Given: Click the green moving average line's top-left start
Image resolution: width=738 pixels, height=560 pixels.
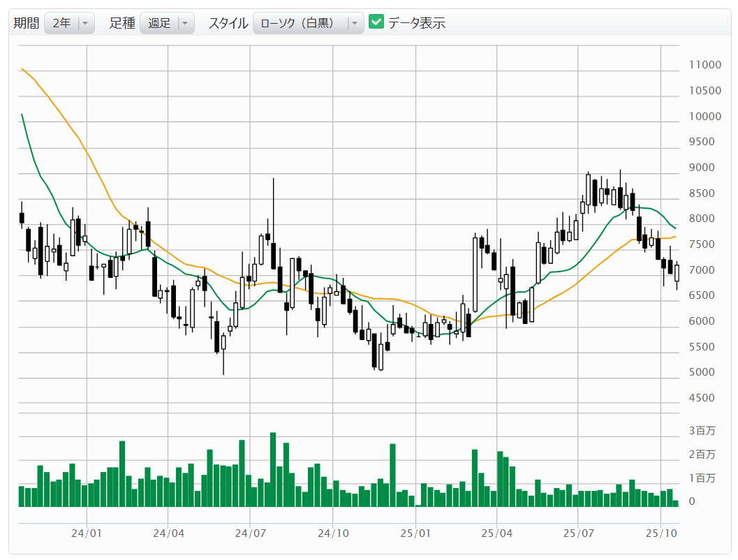Looking at the screenshot, I should tap(22, 115).
